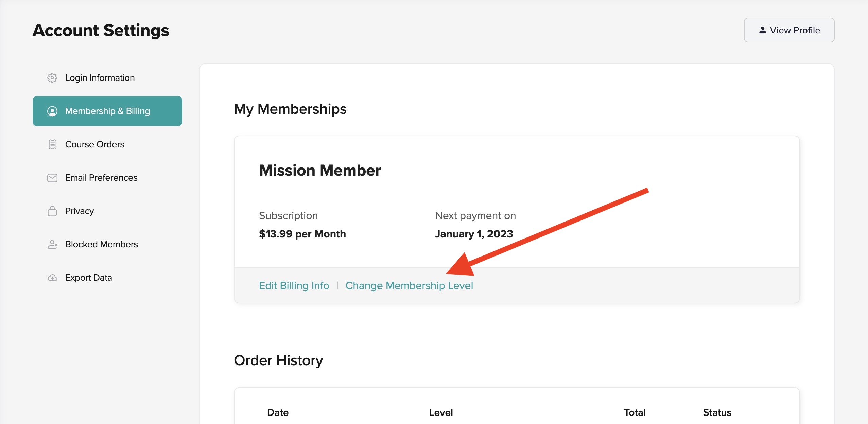Click the Mission Member membership title

[319, 170]
